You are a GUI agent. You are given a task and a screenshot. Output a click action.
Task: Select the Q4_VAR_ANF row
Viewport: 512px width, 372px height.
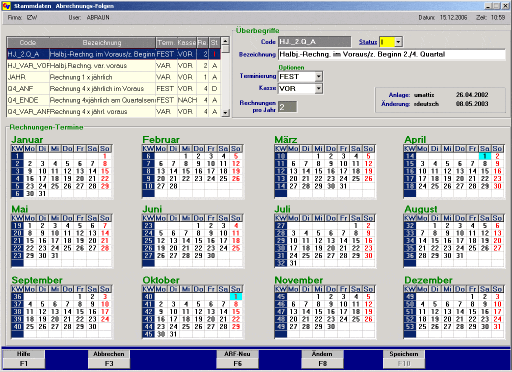pyautogui.click(x=113, y=111)
